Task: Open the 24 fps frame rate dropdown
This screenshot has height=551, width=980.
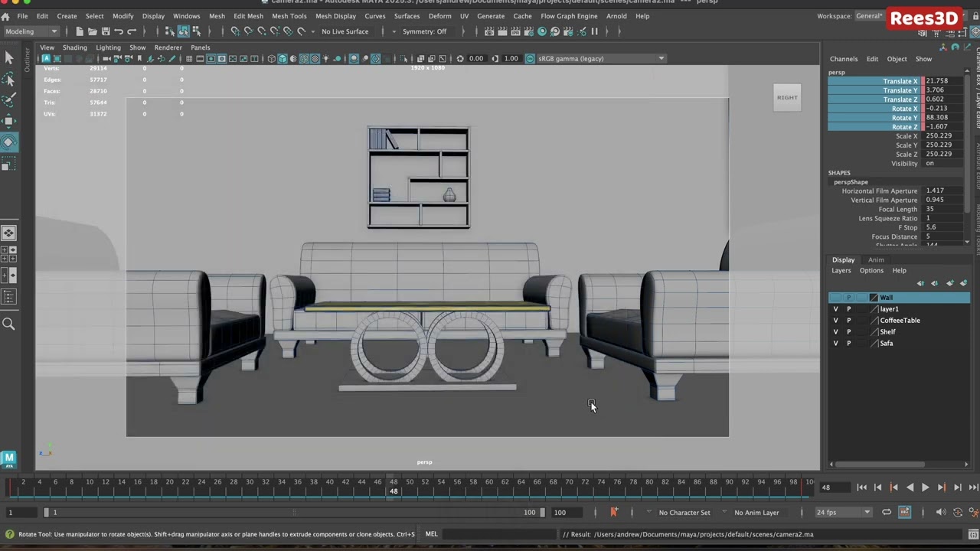Action: click(843, 512)
